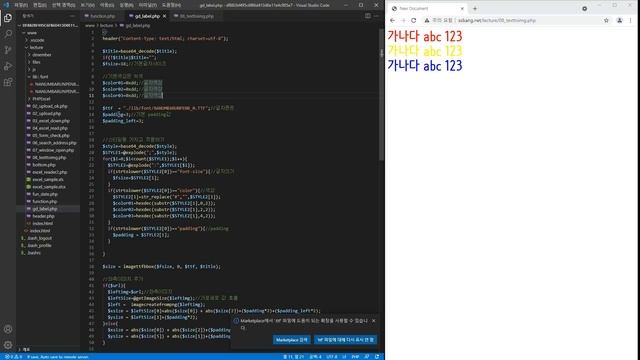Switch to the function.php editor tab
The image size is (640, 360).
click(102, 16)
